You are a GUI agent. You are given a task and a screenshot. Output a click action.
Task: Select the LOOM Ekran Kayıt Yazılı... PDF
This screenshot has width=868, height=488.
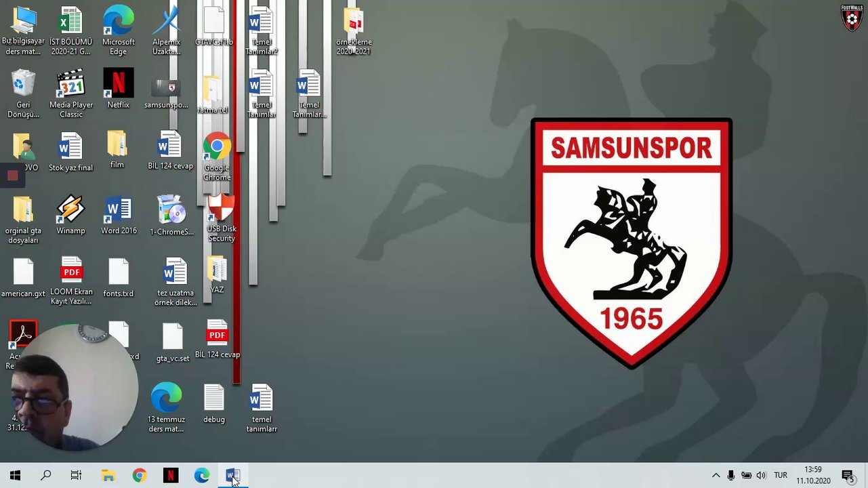coord(71,281)
